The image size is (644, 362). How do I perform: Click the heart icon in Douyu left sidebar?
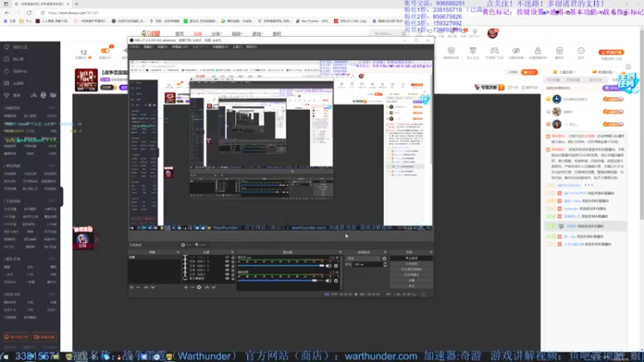6,47
